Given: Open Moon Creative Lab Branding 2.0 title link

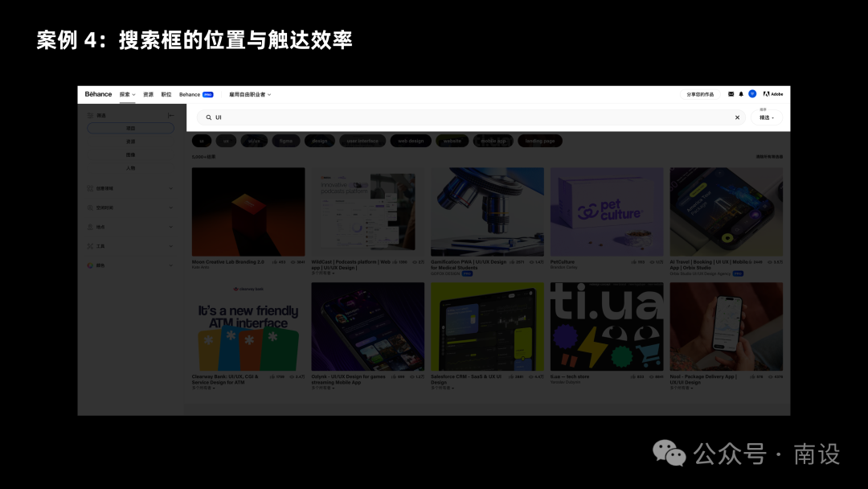Looking at the screenshot, I should pyautogui.click(x=228, y=262).
